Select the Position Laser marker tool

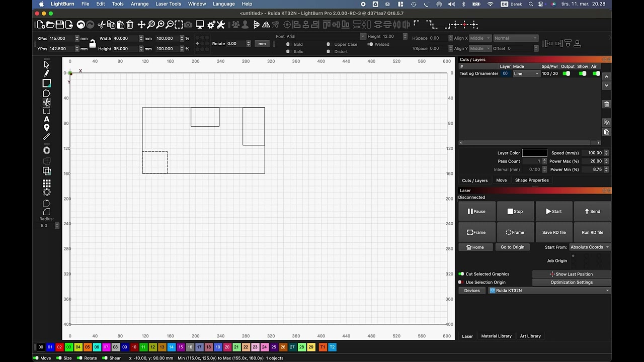(x=46, y=128)
